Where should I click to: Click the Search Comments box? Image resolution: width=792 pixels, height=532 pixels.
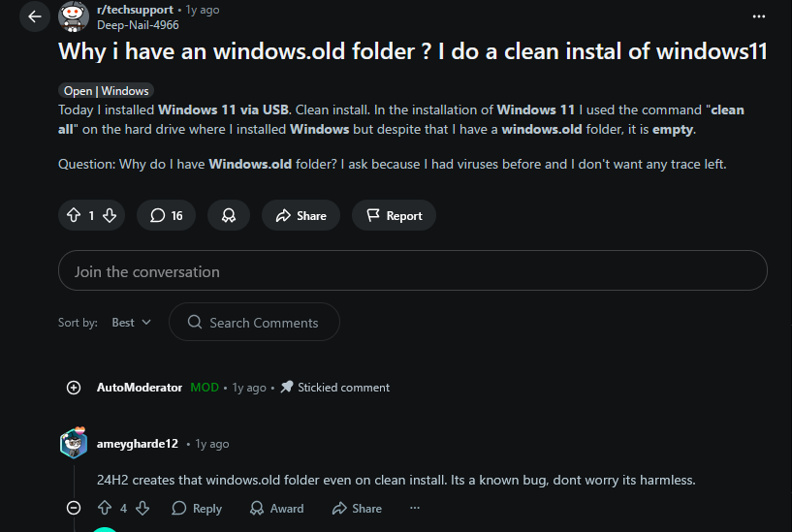click(254, 323)
